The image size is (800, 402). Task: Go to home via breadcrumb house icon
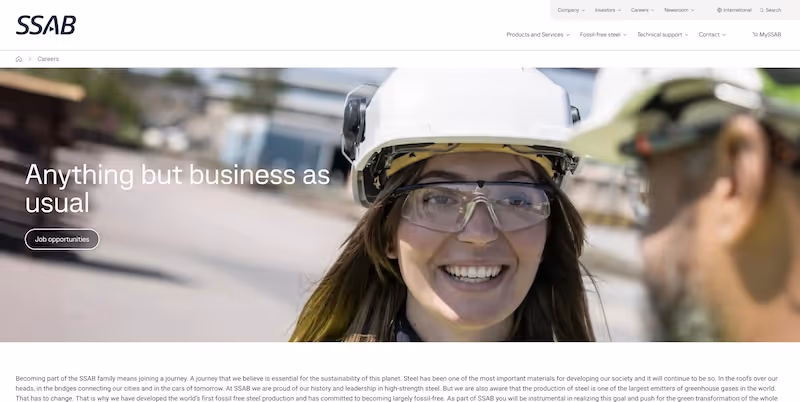(x=19, y=59)
